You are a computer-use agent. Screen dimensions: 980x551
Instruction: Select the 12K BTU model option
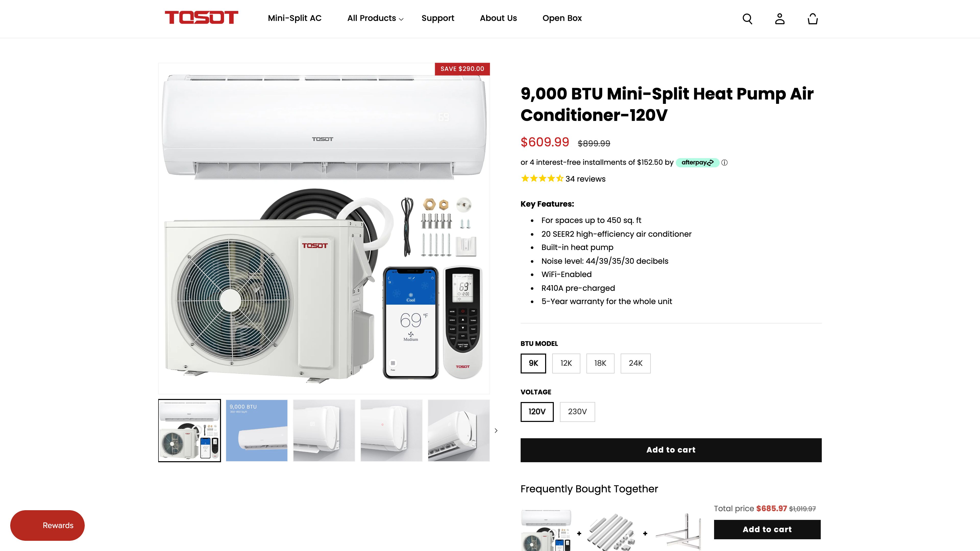pyautogui.click(x=566, y=363)
